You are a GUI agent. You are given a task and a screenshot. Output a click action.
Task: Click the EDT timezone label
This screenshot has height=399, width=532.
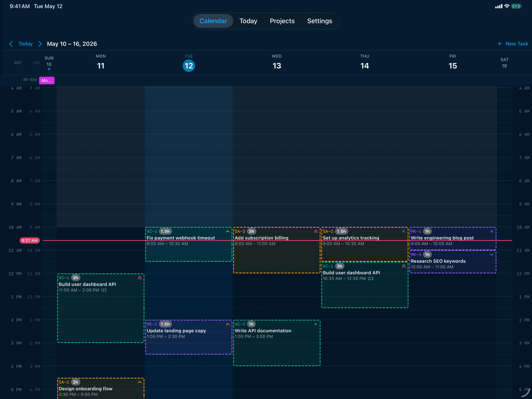click(x=18, y=63)
